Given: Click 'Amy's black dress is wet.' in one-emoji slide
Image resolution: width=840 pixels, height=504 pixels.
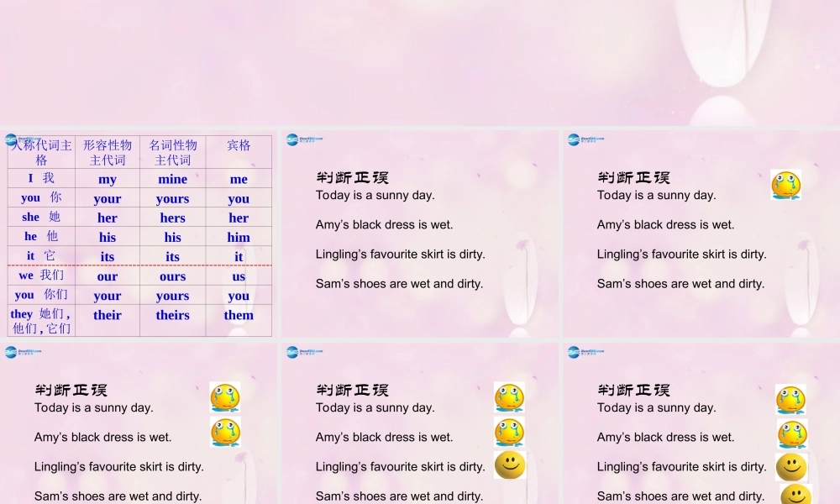Looking at the screenshot, I should coord(665,224).
